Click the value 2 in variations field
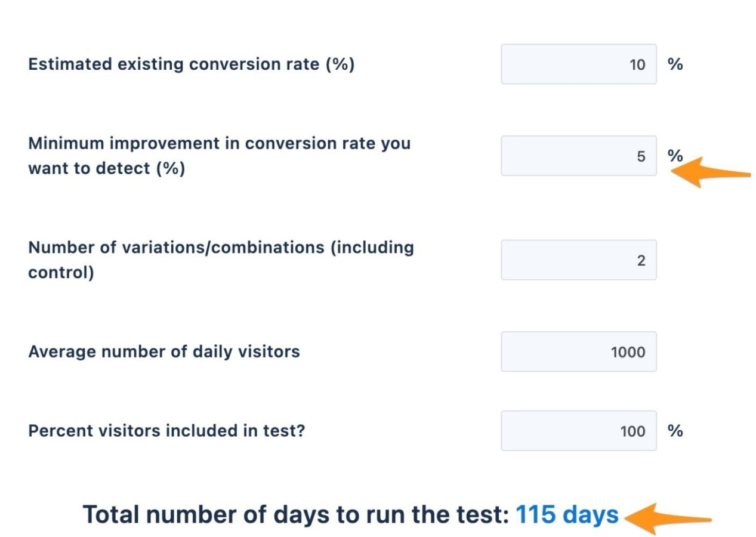This screenshot has height=537, width=756. click(641, 261)
